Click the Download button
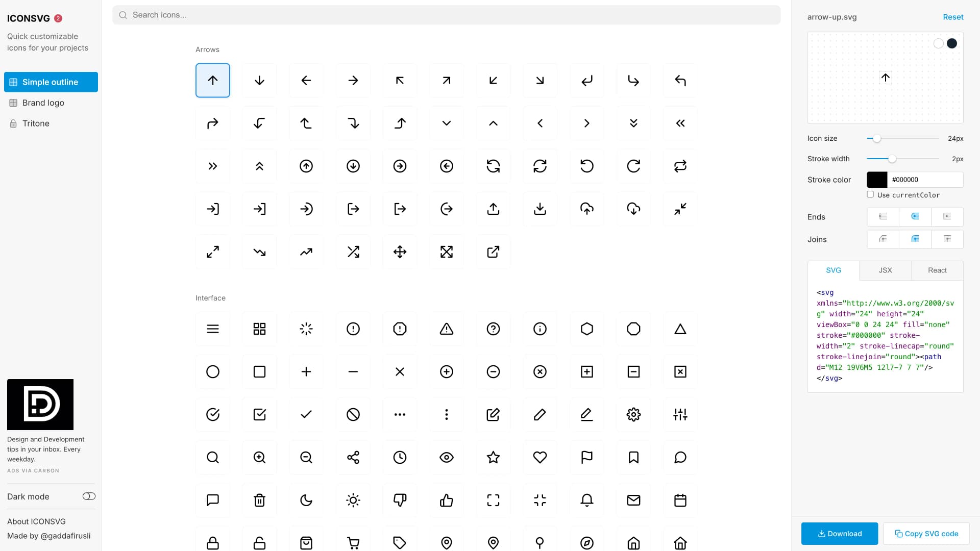Screen dimensions: 980x551 pyautogui.click(x=839, y=534)
